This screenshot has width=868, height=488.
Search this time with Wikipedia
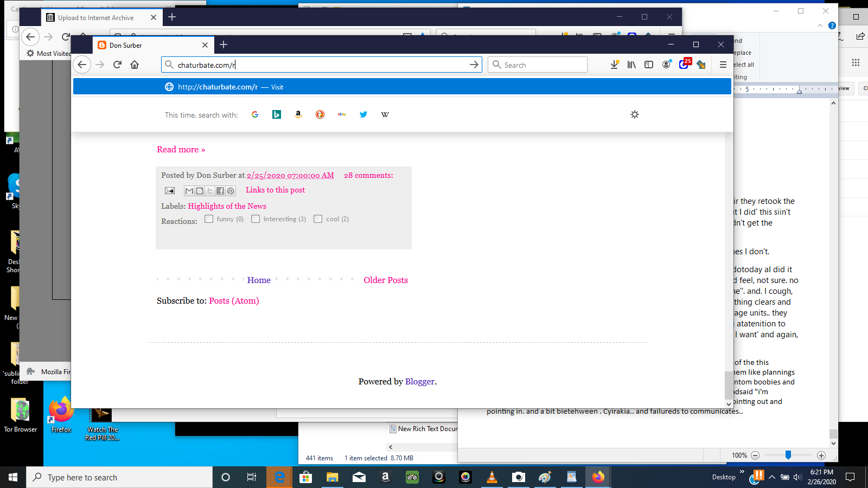pos(385,114)
